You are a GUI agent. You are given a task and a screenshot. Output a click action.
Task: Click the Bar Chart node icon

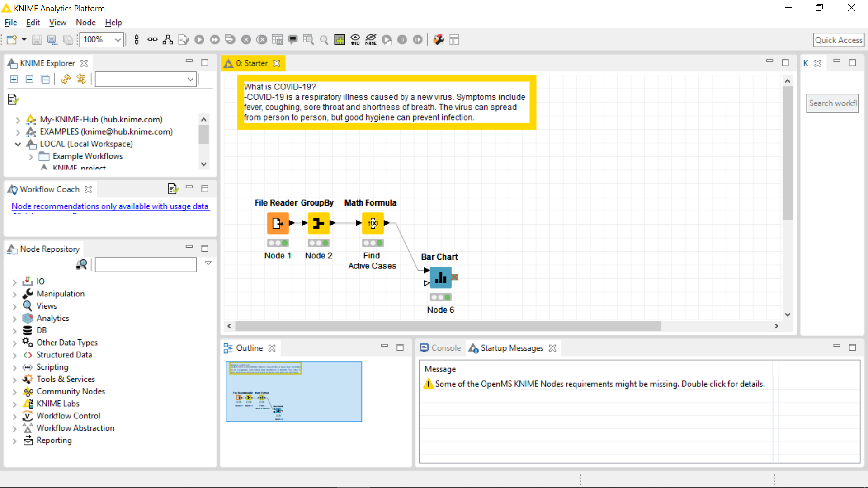click(440, 278)
